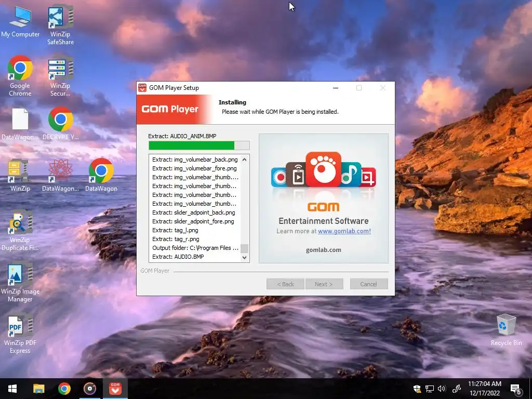532x399 pixels.
Task: Open www.gomlab.com link
Action: click(x=344, y=231)
